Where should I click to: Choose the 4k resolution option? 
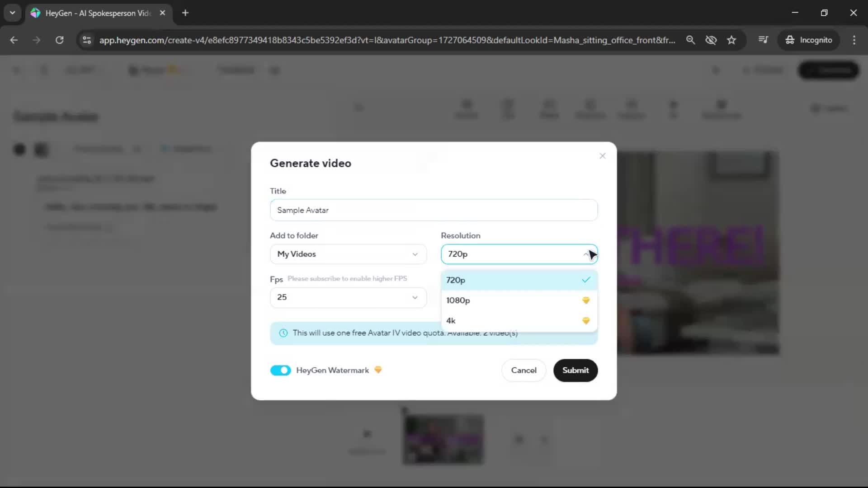pyautogui.click(x=519, y=321)
